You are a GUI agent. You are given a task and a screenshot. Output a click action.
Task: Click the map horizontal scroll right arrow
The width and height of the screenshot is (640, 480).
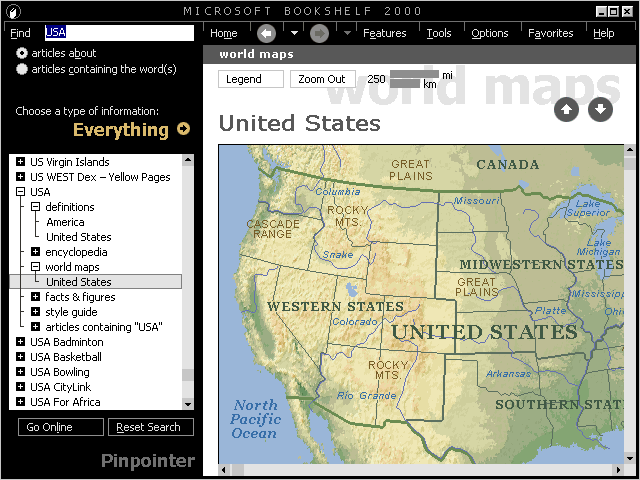tap(619, 469)
